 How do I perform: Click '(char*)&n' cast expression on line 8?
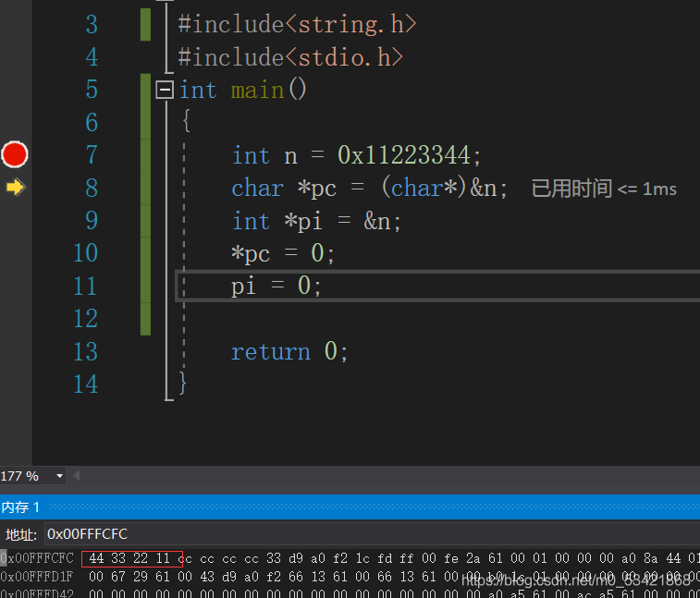click(x=439, y=188)
